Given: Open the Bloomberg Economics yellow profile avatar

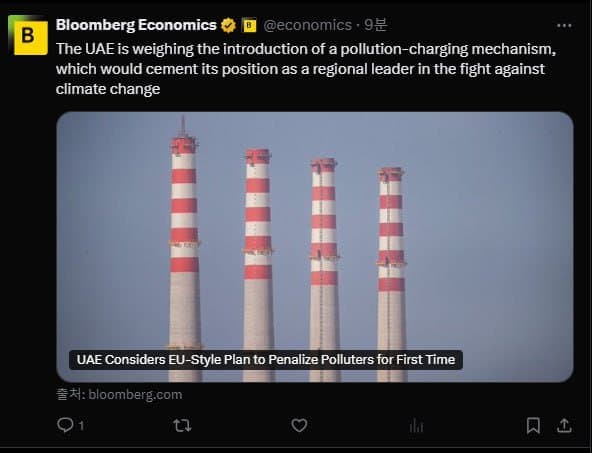Looking at the screenshot, I should 28,35.
